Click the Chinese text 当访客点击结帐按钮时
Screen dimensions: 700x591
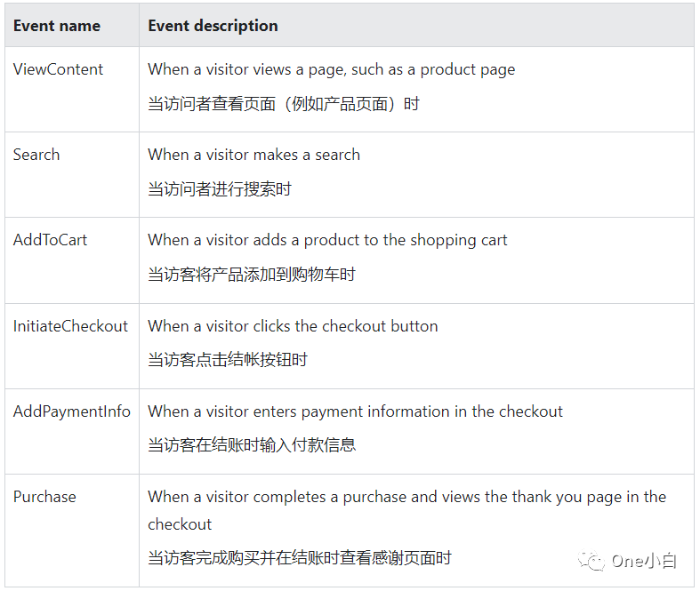tap(228, 360)
